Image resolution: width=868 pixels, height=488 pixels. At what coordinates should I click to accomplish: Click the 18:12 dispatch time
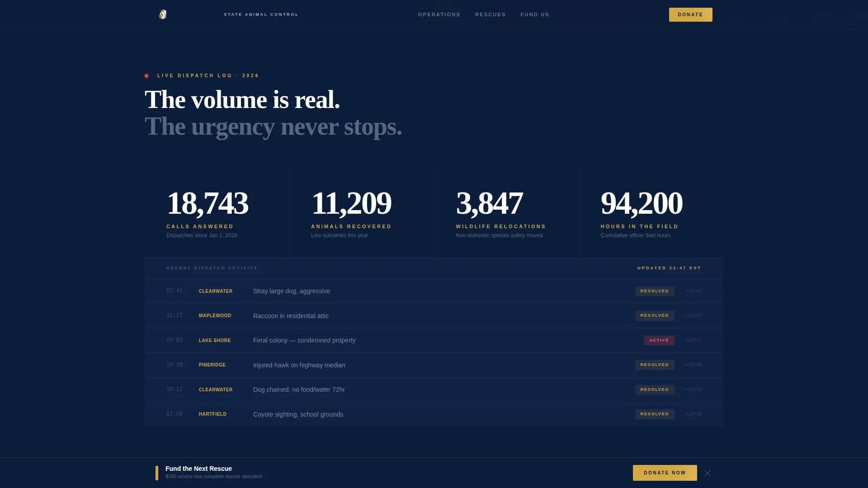(175, 389)
